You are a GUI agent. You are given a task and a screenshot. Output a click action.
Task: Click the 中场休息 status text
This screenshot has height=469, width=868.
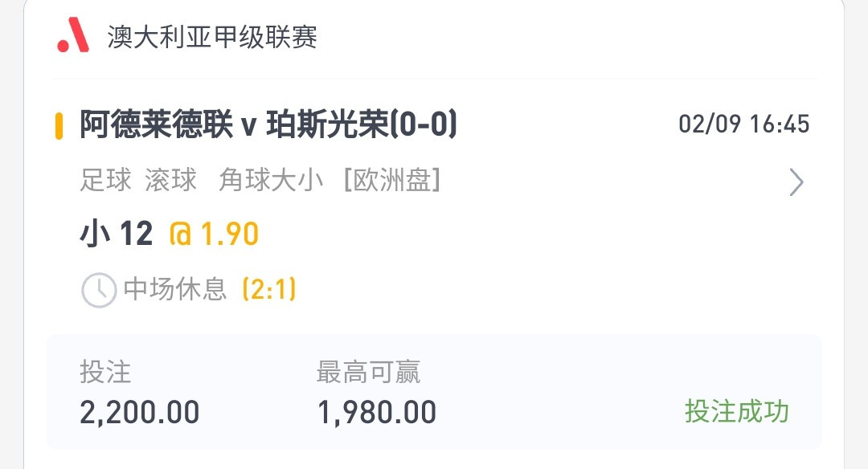click(175, 288)
